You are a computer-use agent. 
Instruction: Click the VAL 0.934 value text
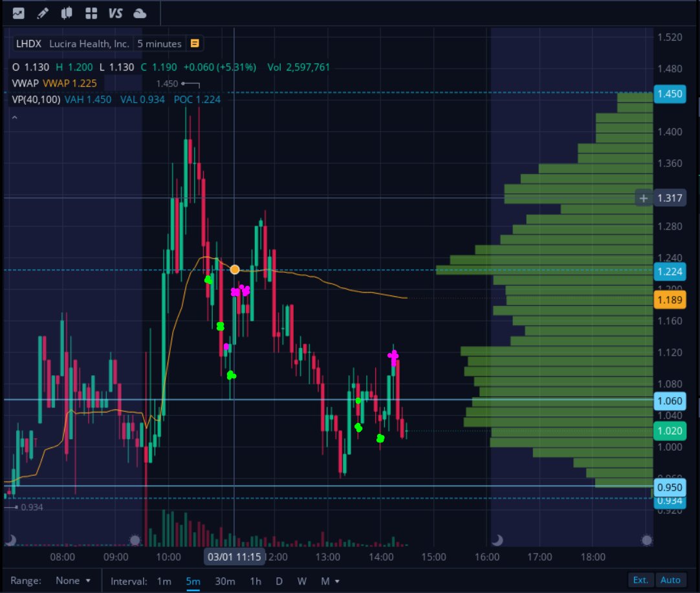click(142, 100)
